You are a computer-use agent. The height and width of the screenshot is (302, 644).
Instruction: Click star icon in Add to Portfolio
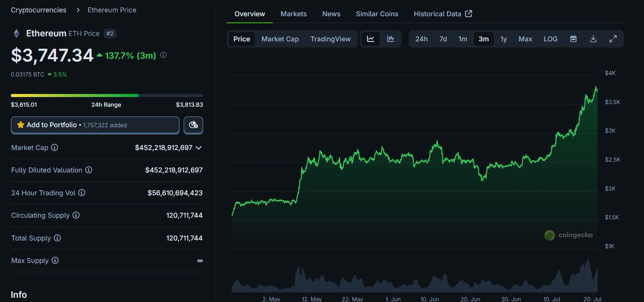(21, 125)
